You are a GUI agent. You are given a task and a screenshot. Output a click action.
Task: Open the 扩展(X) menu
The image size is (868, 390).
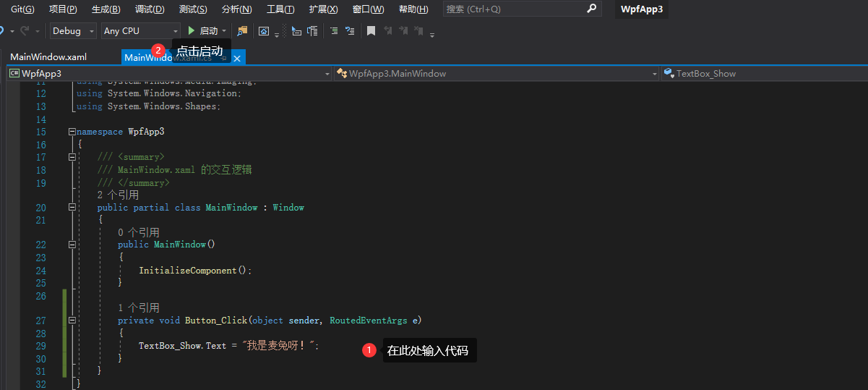click(x=323, y=9)
